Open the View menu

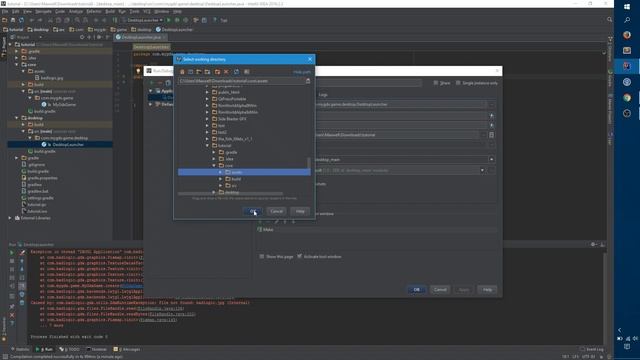click(x=27, y=11)
